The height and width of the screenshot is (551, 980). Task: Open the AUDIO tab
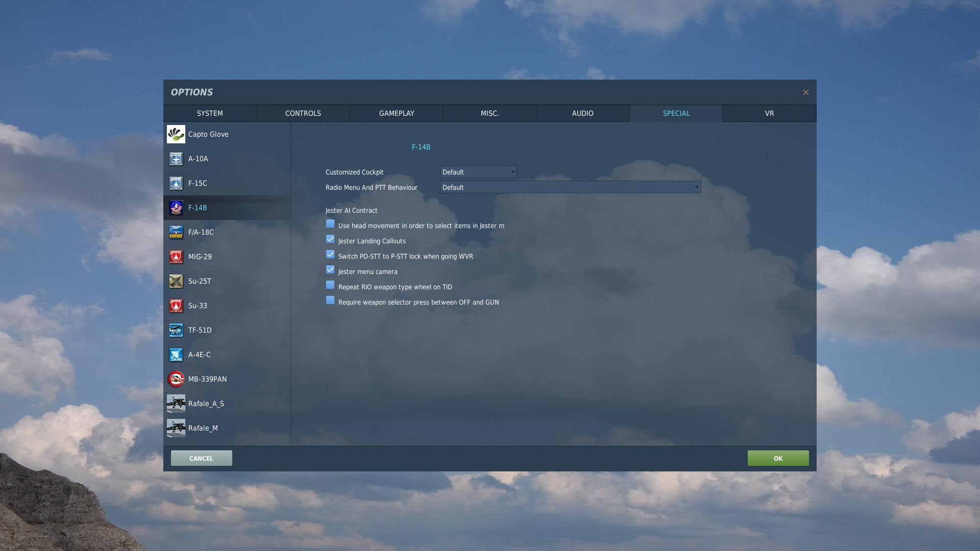coord(583,113)
